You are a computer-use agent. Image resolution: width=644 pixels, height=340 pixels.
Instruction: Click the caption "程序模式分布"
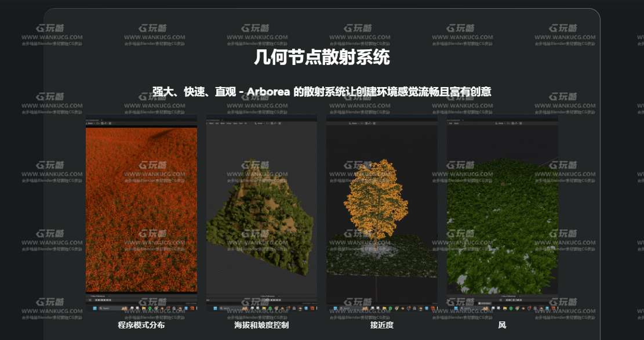click(141, 325)
